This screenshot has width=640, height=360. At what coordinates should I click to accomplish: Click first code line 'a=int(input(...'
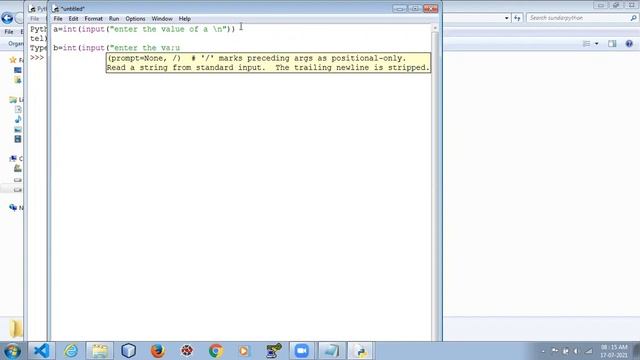point(144,29)
